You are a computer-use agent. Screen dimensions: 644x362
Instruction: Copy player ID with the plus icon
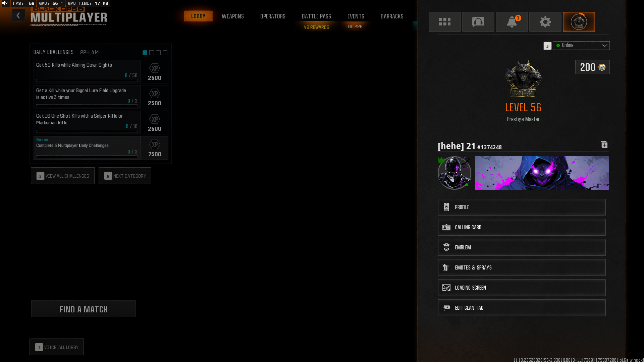604,144
